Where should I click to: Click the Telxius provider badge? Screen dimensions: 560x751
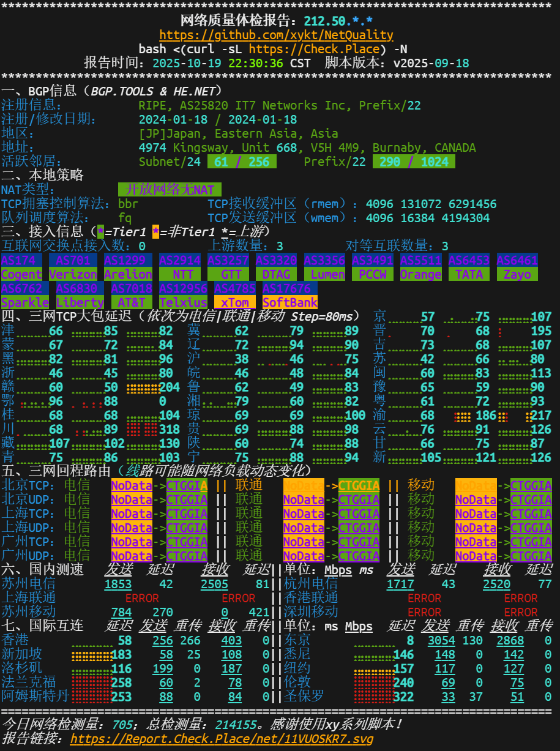tap(184, 302)
